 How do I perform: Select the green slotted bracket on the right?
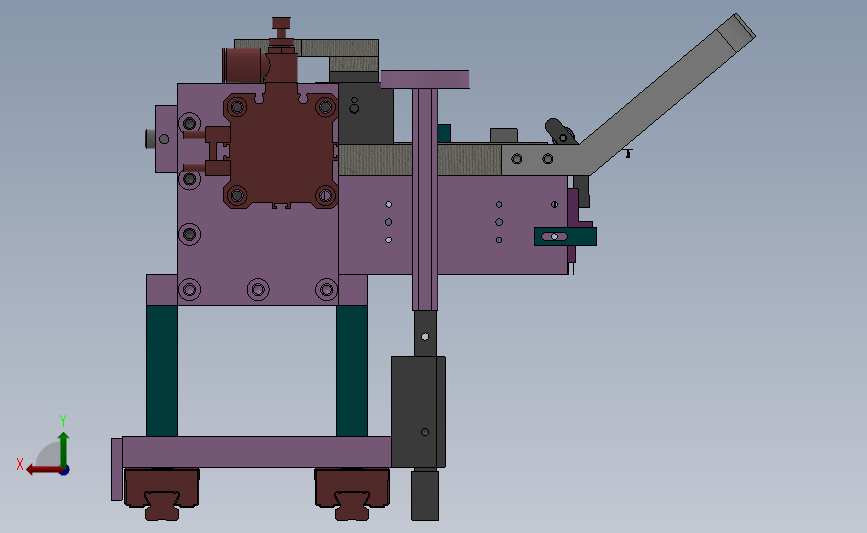point(565,237)
